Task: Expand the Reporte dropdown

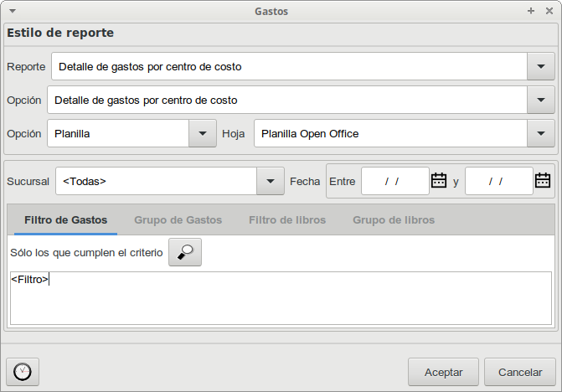Action: pos(541,67)
